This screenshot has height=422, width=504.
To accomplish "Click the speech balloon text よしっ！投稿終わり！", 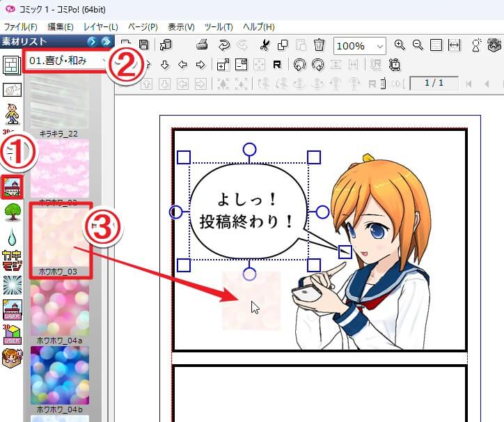I will coord(247,211).
